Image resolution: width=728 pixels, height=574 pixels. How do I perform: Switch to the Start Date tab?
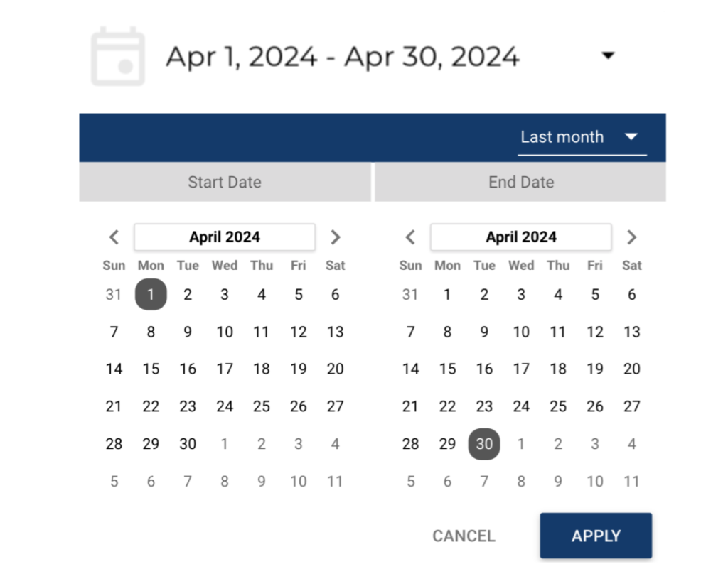coord(224,182)
